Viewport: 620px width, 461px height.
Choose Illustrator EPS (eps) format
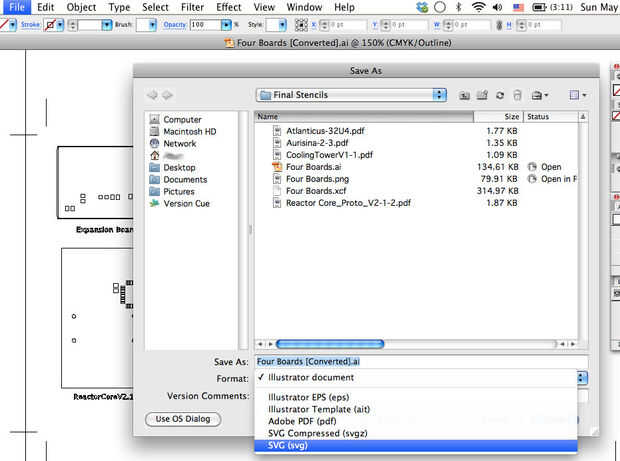(416, 397)
